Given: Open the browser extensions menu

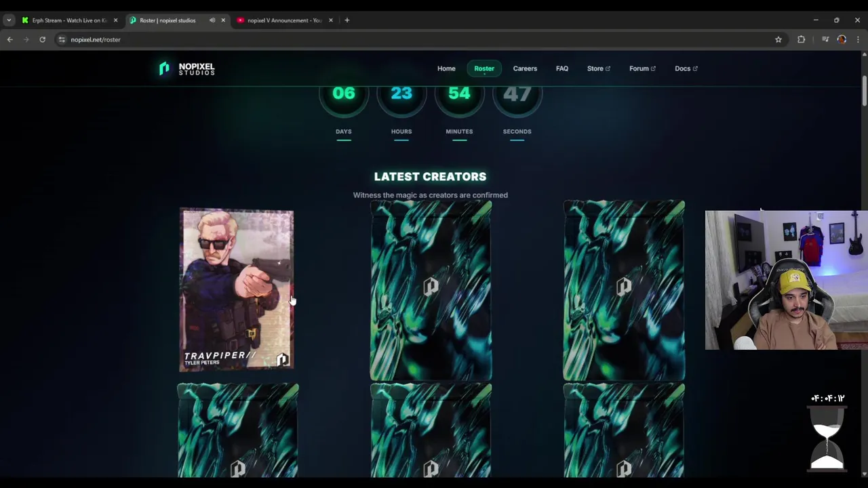Looking at the screenshot, I should 801,39.
